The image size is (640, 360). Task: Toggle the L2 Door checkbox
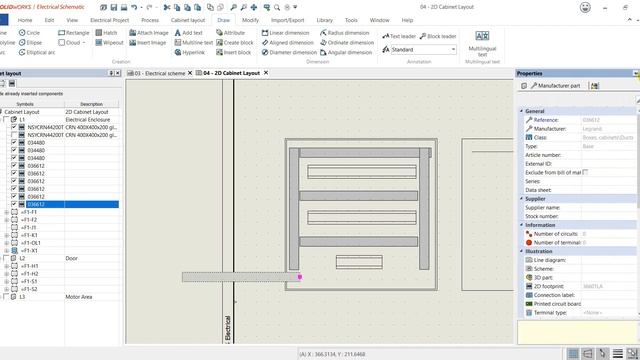(x=6, y=258)
